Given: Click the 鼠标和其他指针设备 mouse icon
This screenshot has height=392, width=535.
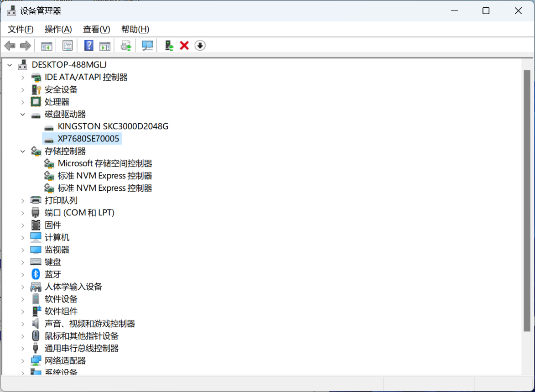Looking at the screenshot, I should tap(36, 336).
